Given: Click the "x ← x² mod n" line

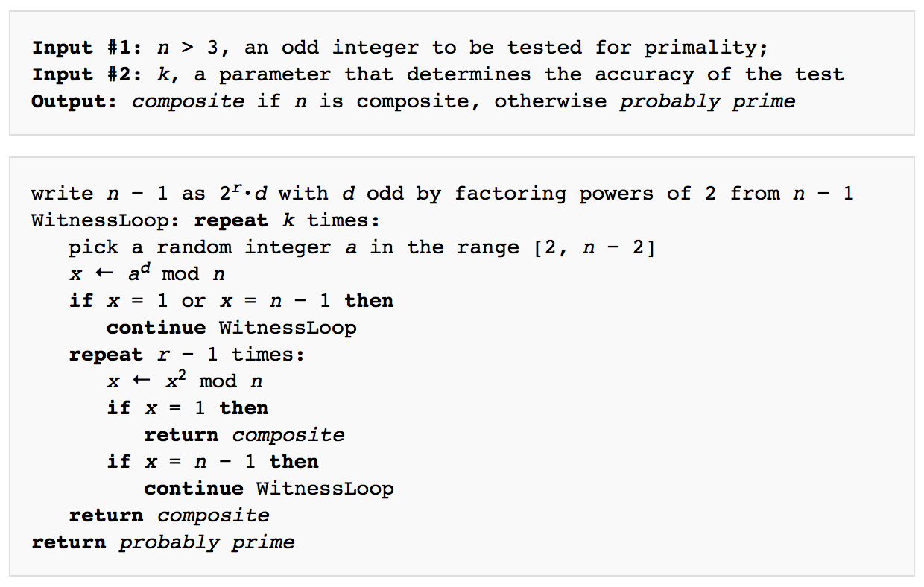Looking at the screenshot, I should tap(184, 381).
